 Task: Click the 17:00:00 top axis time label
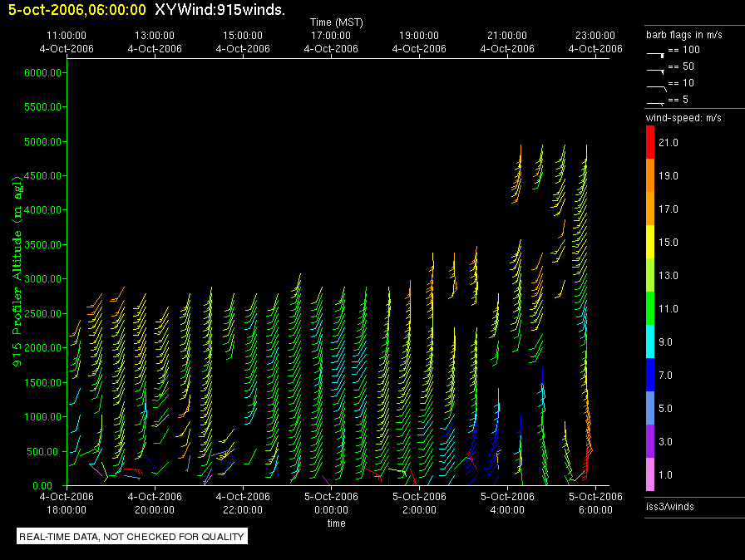pos(331,36)
